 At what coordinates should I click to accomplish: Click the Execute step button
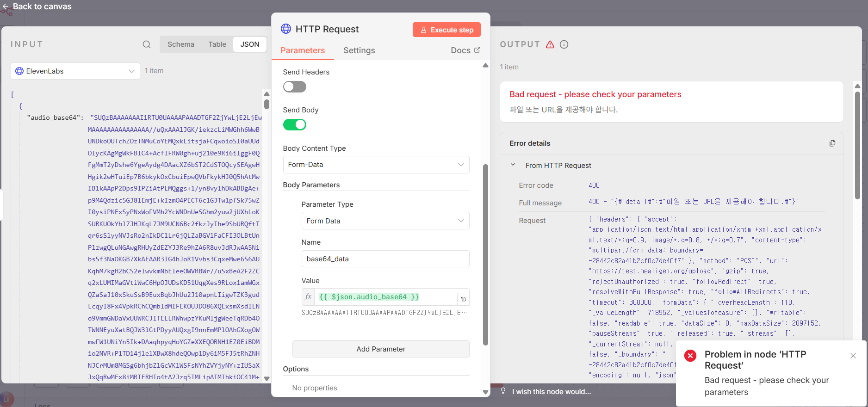446,30
